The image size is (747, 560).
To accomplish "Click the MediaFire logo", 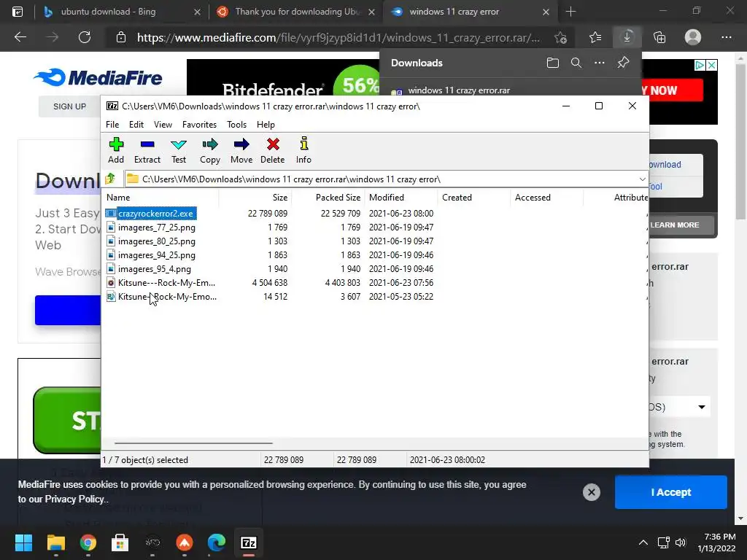I will [x=98, y=77].
